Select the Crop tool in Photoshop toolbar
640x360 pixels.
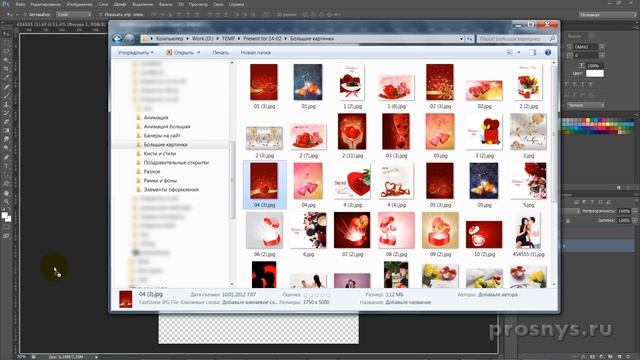pos(6,69)
